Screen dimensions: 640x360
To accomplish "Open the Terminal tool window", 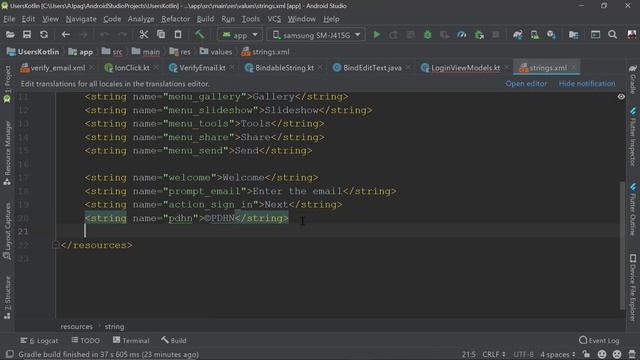I will click(x=131, y=340).
